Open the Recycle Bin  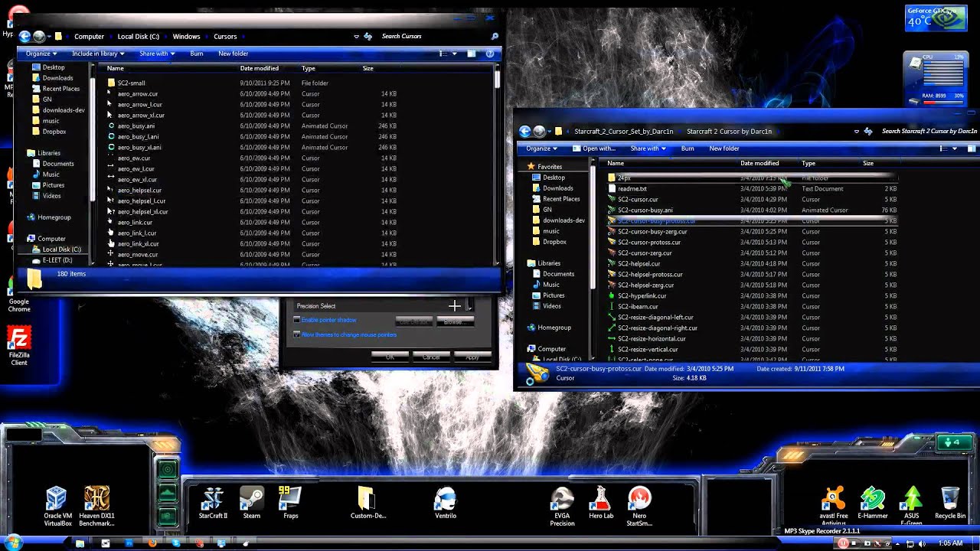click(950, 502)
